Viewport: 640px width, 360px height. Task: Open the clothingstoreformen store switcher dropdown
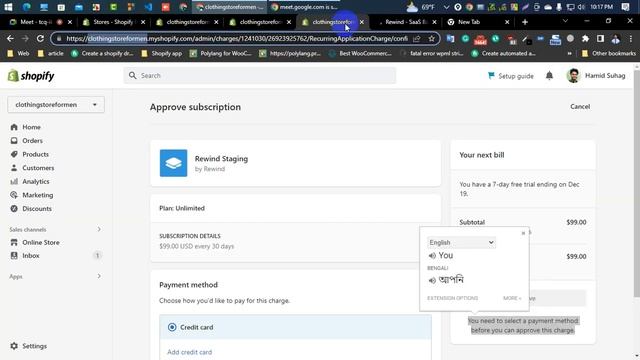point(56,105)
